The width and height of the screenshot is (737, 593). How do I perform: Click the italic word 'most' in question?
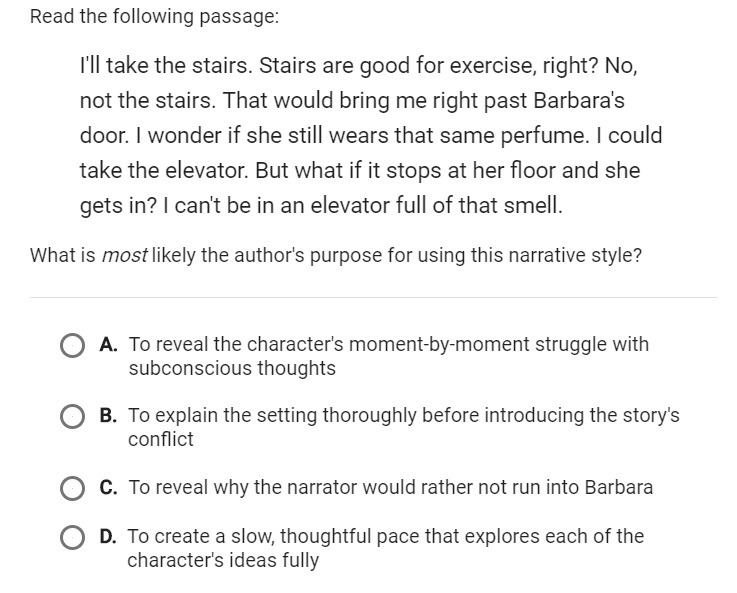click(124, 256)
